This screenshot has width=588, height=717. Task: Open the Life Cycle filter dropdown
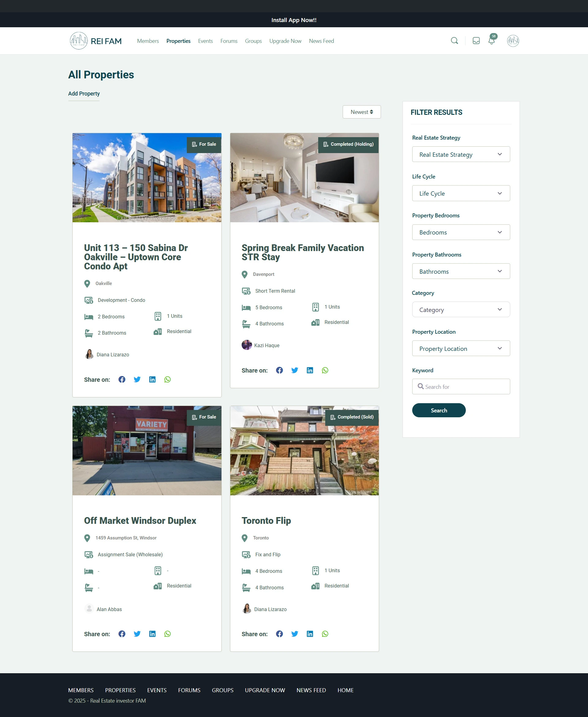pos(461,193)
